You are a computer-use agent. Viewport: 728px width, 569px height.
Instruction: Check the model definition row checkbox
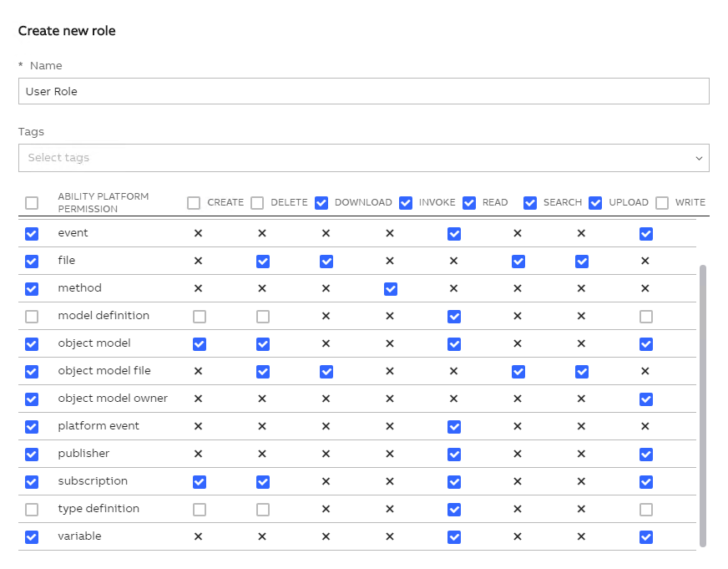point(32,317)
